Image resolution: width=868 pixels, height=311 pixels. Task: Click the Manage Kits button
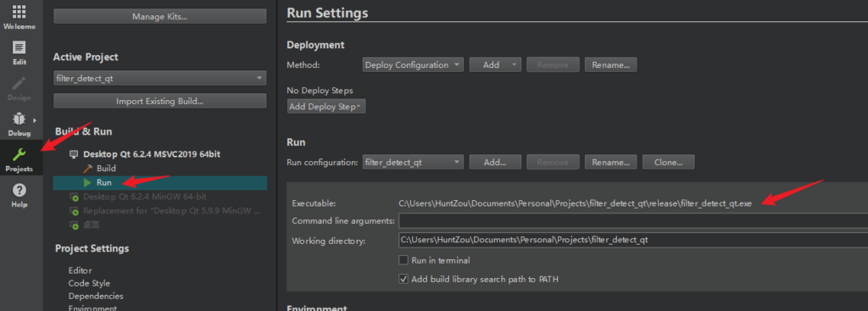[x=160, y=17]
